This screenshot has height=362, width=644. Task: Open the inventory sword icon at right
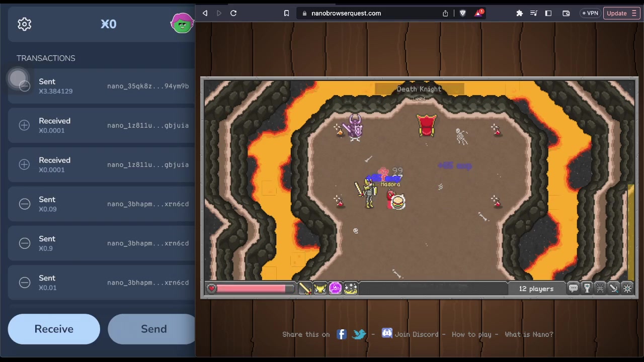click(x=614, y=288)
